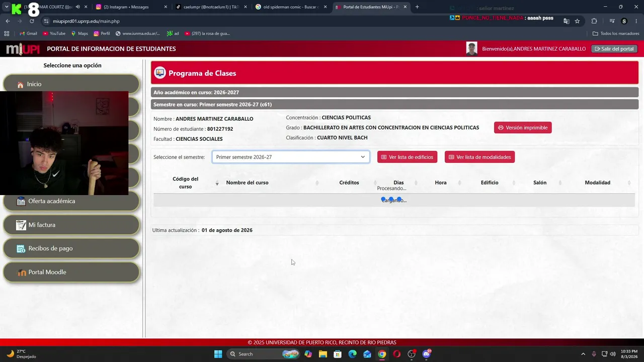Open the Outlook mail app in taskbar
The image size is (644, 362).
pyautogui.click(x=367, y=354)
